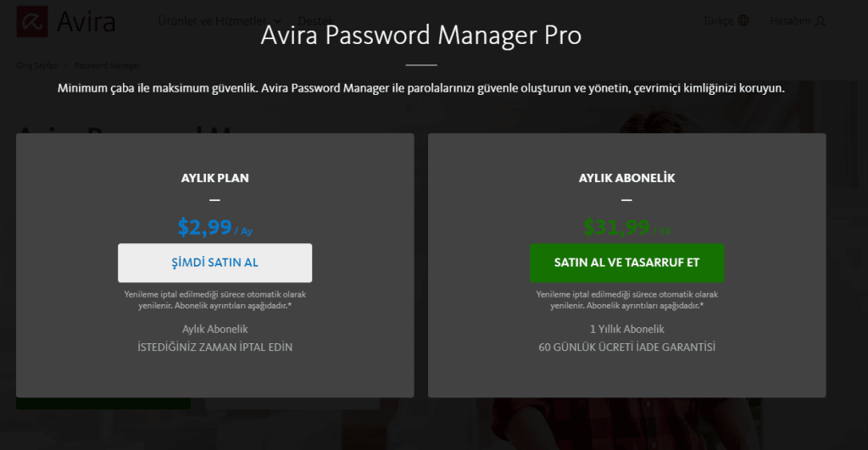Screen dimensions: 868x450
Task: Click the 1 Yıllık Abonelik label
Action: [626, 329]
